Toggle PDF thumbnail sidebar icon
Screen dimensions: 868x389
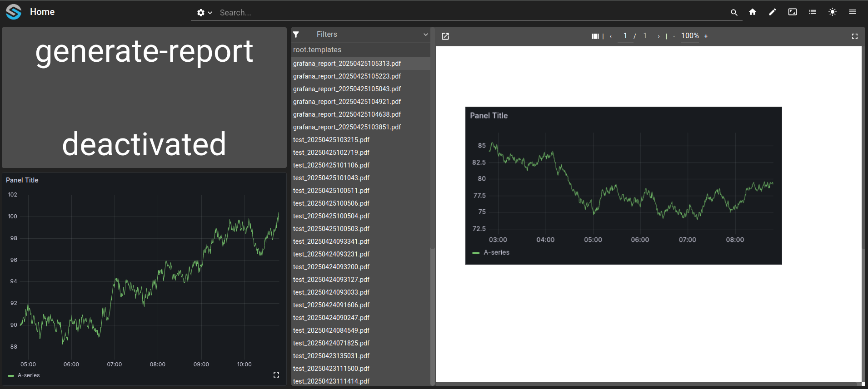pos(595,36)
